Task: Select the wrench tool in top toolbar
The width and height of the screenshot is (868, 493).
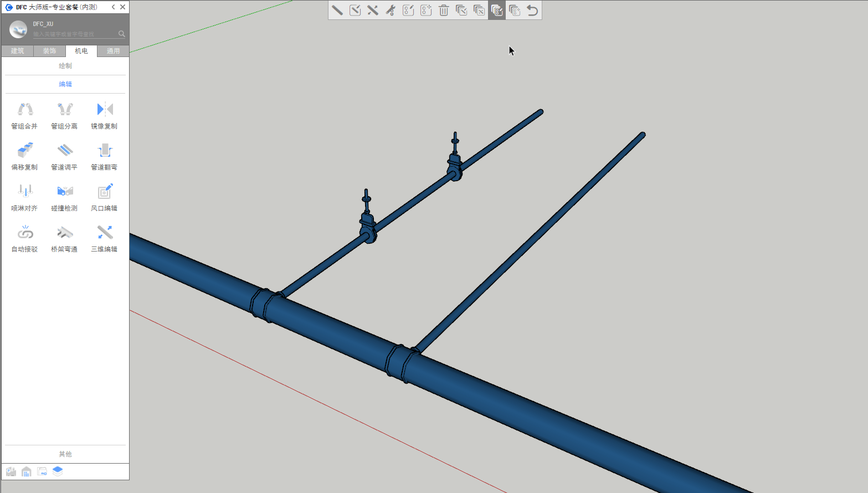Action: [391, 11]
